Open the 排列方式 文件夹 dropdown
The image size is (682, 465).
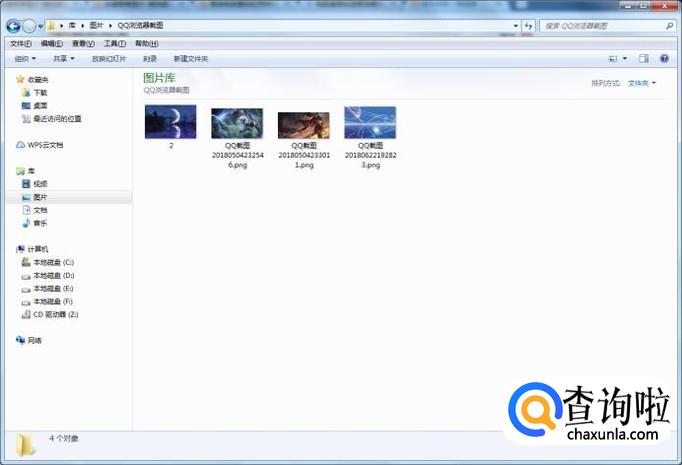(x=642, y=83)
